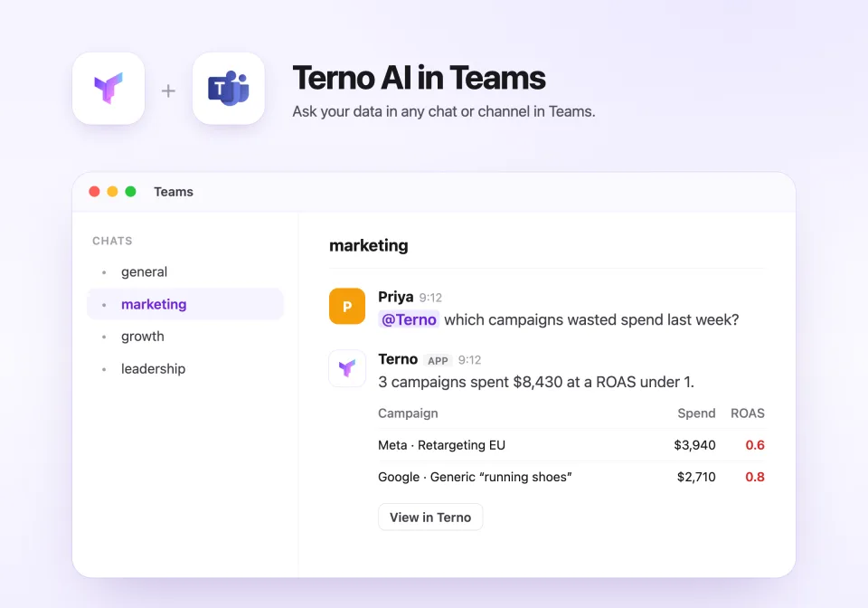Click Priya's orange avatar
Viewport: 868px width, 608px height.
pos(347,306)
